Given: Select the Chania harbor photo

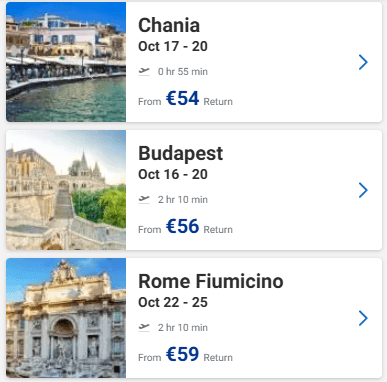Looking at the screenshot, I should [x=66, y=62].
